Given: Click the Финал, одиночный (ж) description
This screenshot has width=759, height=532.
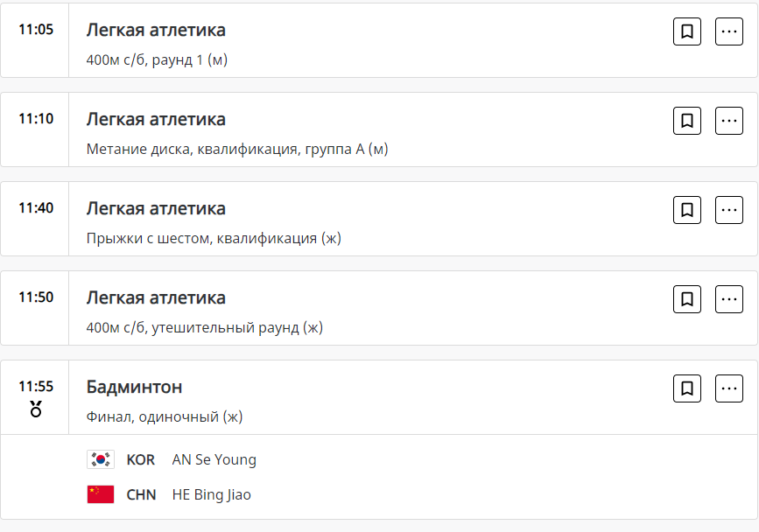Looking at the screenshot, I should (x=165, y=417).
